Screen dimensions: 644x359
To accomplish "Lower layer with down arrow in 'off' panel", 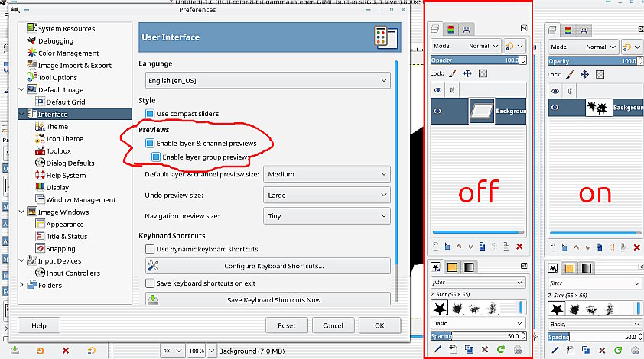I will coord(470,246).
